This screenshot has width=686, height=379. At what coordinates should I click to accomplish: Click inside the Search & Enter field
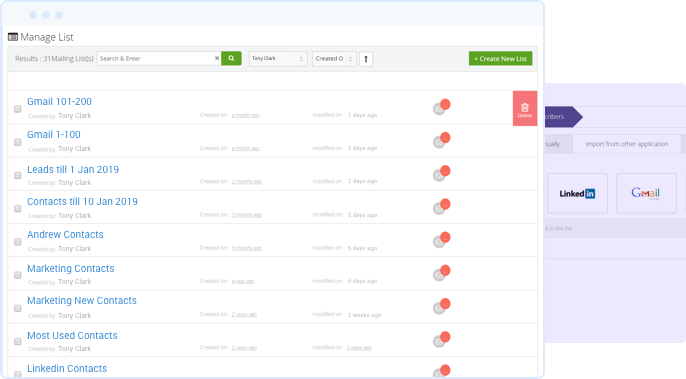155,58
